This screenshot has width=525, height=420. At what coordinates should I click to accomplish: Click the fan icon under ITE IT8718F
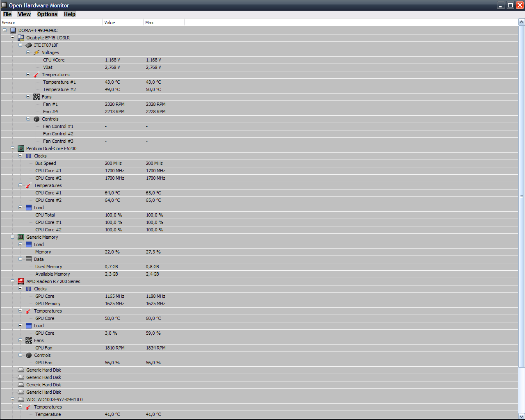coord(37,97)
